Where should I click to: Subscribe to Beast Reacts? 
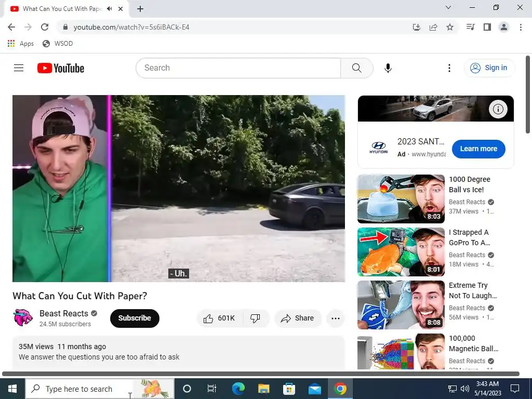pos(135,318)
